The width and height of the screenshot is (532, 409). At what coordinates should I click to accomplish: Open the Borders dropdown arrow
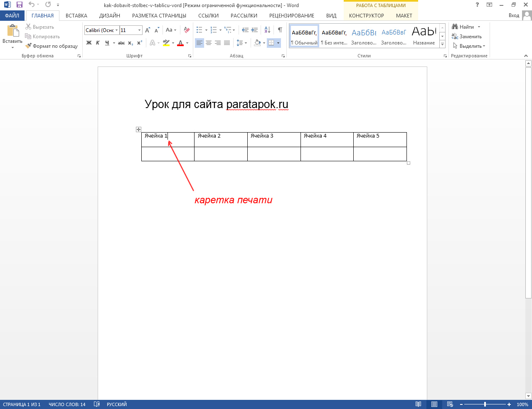(278, 43)
